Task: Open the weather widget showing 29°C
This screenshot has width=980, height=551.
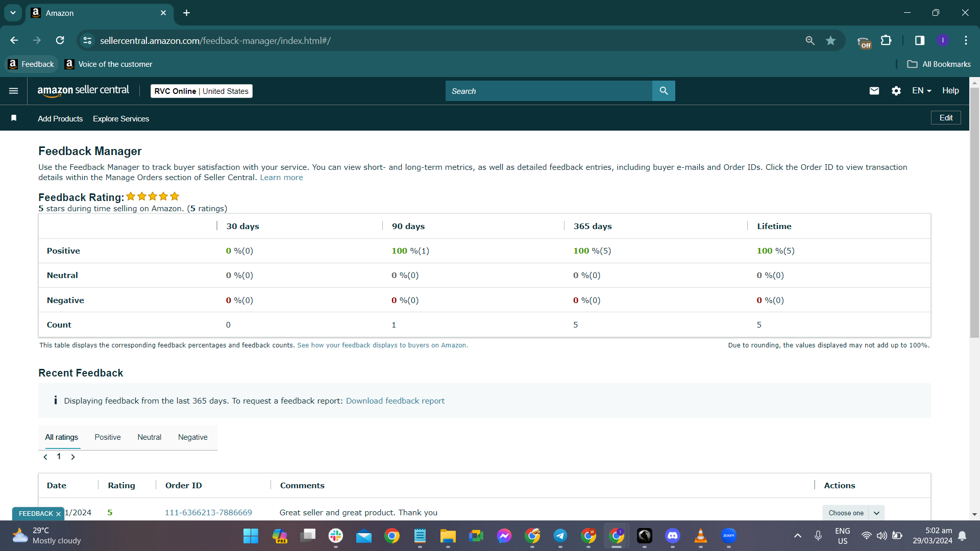Action: coord(46,536)
